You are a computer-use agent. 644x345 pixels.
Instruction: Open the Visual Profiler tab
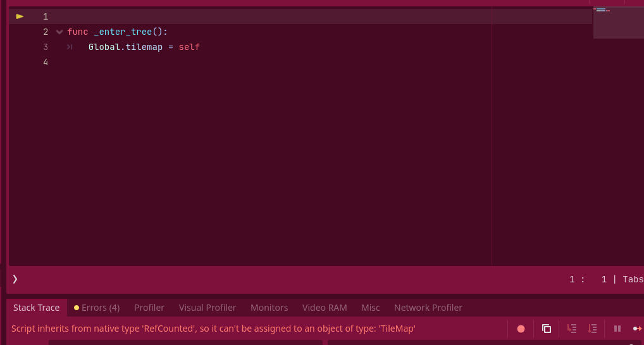tap(207, 308)
